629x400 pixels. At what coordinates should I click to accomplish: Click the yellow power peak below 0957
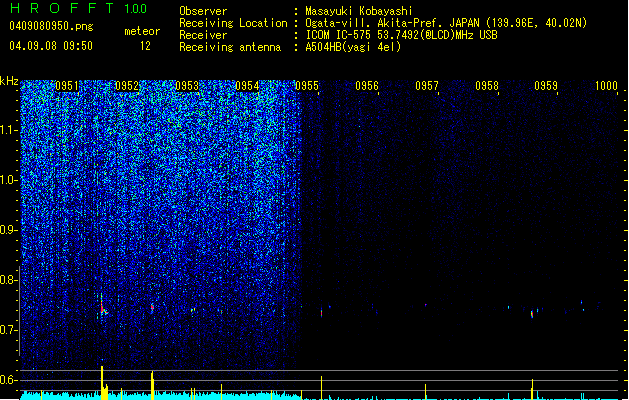coord(426,392)
